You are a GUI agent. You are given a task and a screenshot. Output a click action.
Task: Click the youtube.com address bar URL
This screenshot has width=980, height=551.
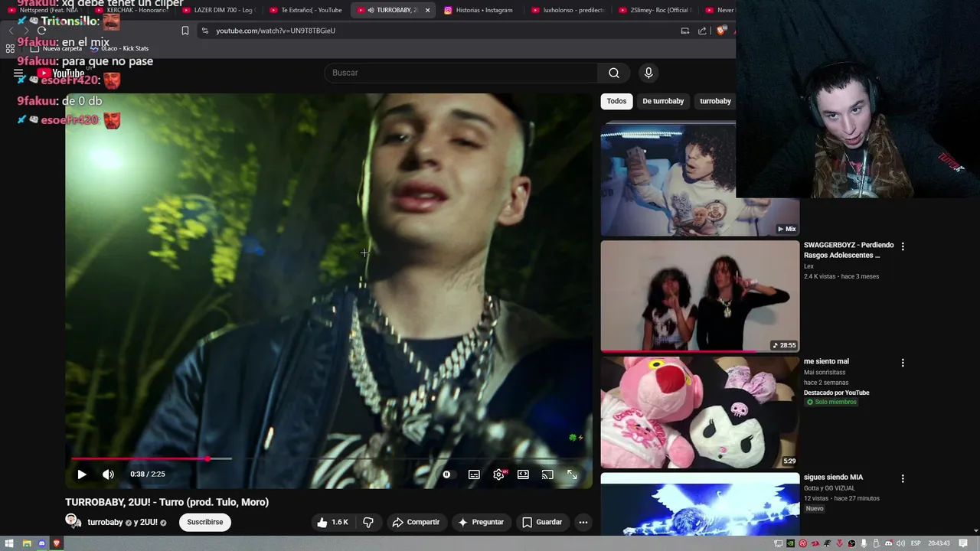pyautogui.click(x=276, y=31)
